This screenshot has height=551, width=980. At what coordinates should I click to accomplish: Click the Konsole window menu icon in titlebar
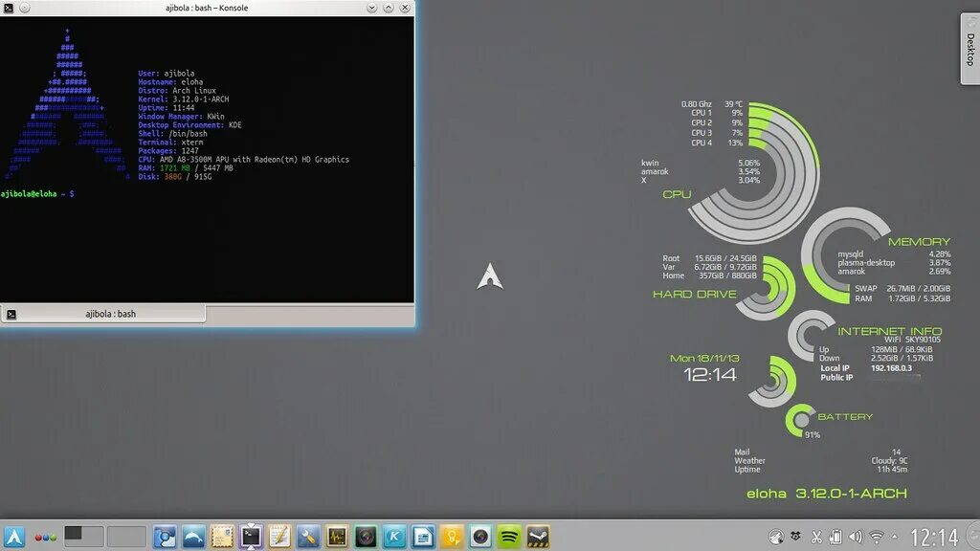(x=9, y=8)
